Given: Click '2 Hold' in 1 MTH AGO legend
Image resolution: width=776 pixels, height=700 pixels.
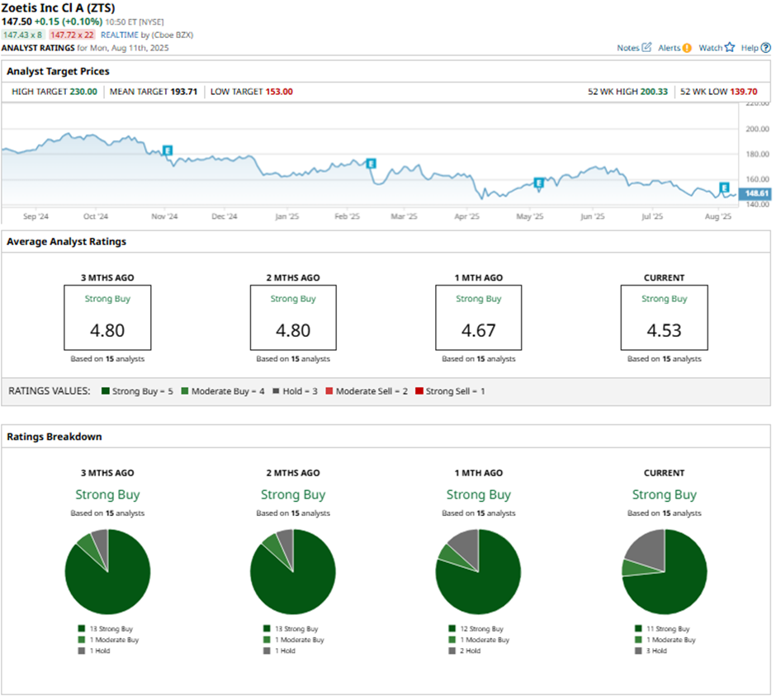Looking at the screenshot, I should click(471, 650).
